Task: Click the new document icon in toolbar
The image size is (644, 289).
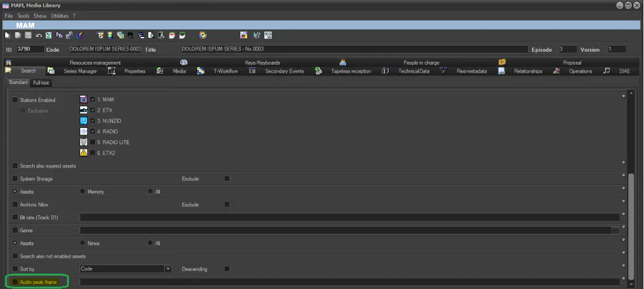Action: (x=7, y=35)
